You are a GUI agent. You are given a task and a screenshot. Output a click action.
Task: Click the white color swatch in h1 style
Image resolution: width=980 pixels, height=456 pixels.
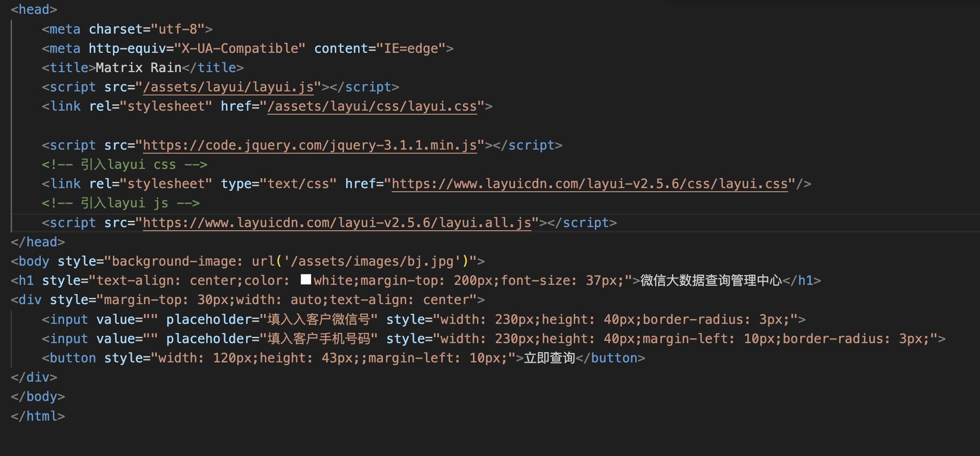coord(306,280)
